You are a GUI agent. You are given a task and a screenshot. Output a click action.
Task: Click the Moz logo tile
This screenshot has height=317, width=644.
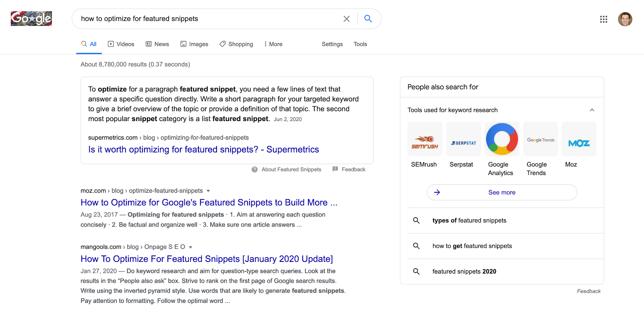(x=579, y=139)
